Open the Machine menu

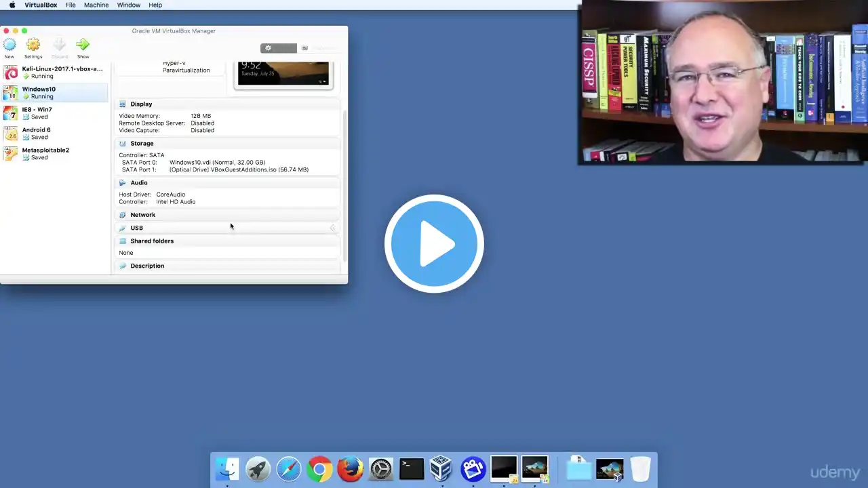pyautogui.click(x=96, y=5)
